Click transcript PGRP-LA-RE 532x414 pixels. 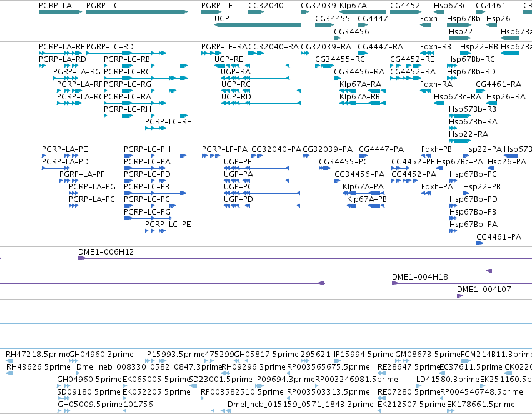click(61, 53)
